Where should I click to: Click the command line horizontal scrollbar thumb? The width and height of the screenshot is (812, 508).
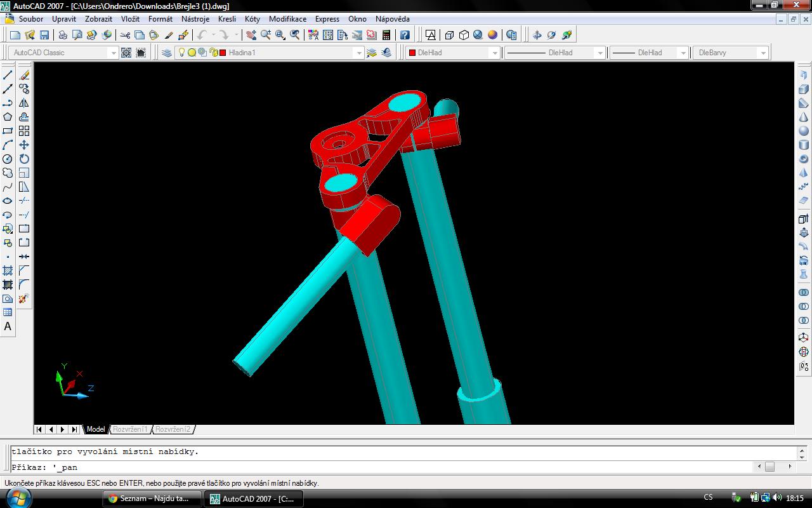tap(769, 467)
